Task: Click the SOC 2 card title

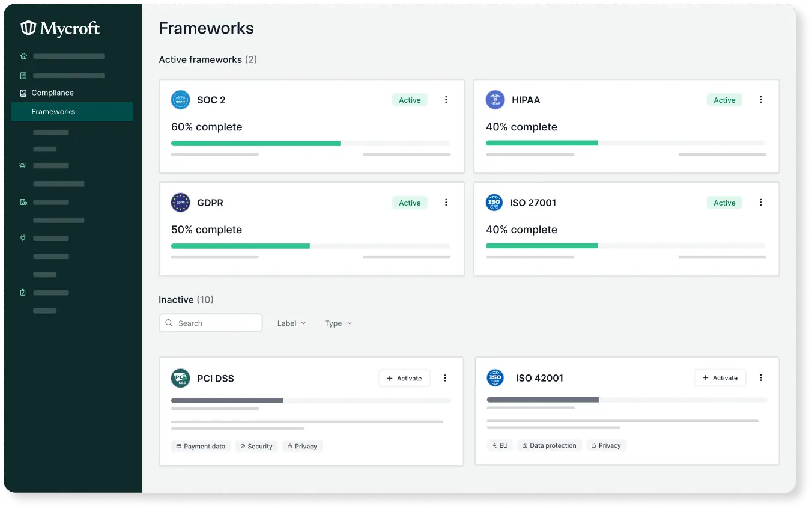Action: tap(211, 100)
